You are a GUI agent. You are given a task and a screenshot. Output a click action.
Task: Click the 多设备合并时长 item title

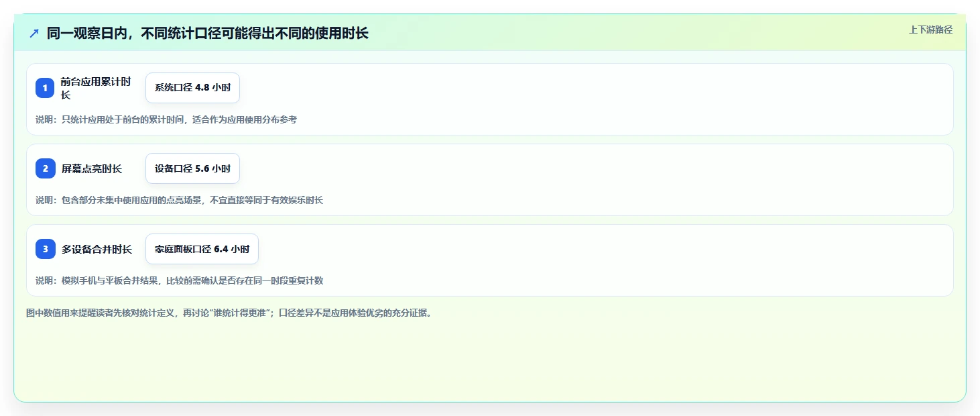[97, 249]
